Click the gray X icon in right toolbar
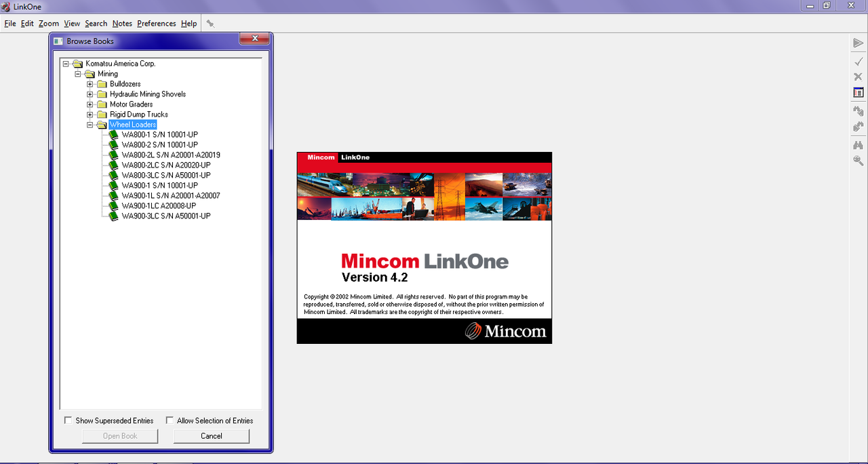The height and width of the screenshot is (464, 868). click(x=859, y=77)
